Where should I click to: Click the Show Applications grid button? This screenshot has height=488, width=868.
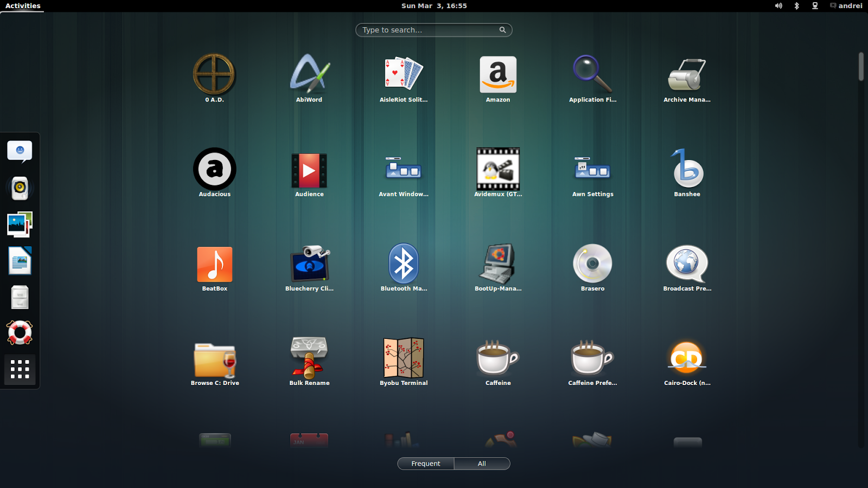click(20, 369)
